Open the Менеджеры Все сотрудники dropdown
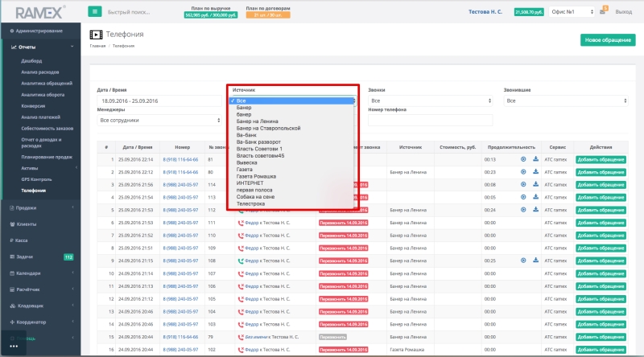Image resolution: width=644 pixels, height=357 pixels. [159, 121]
